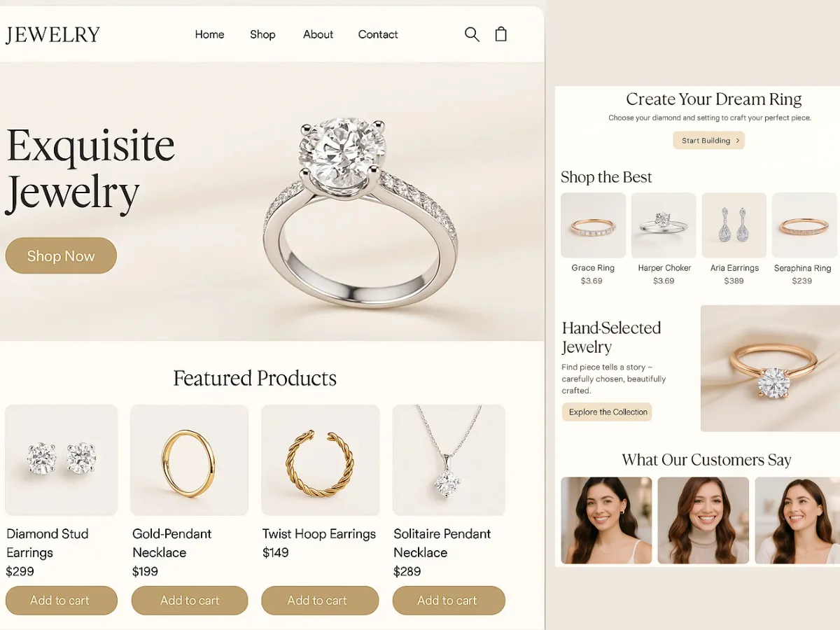Select the Seraphina Ring thumbnail
Viewport: 840px width, 630px height.
(804, 225)
